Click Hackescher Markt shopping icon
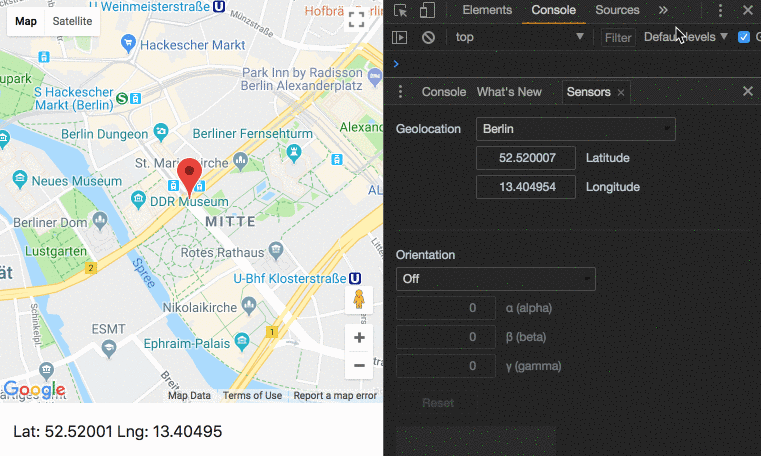 coord(128,43)
